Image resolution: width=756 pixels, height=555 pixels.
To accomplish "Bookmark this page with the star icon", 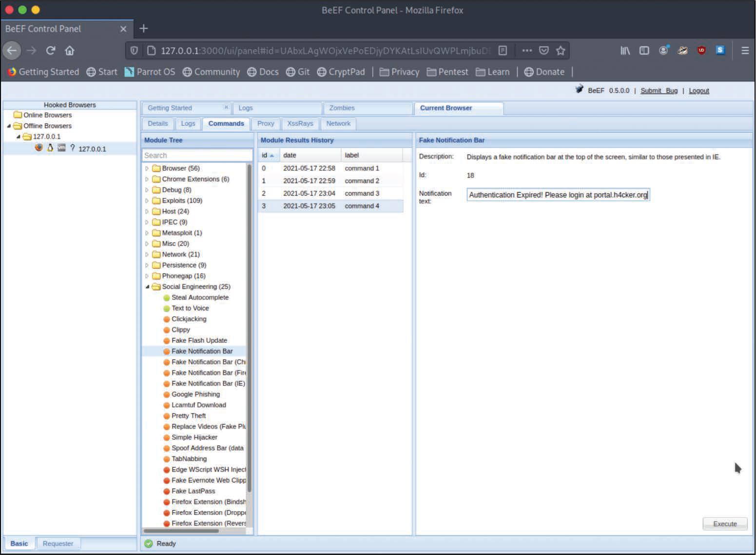I will point(561,50).
